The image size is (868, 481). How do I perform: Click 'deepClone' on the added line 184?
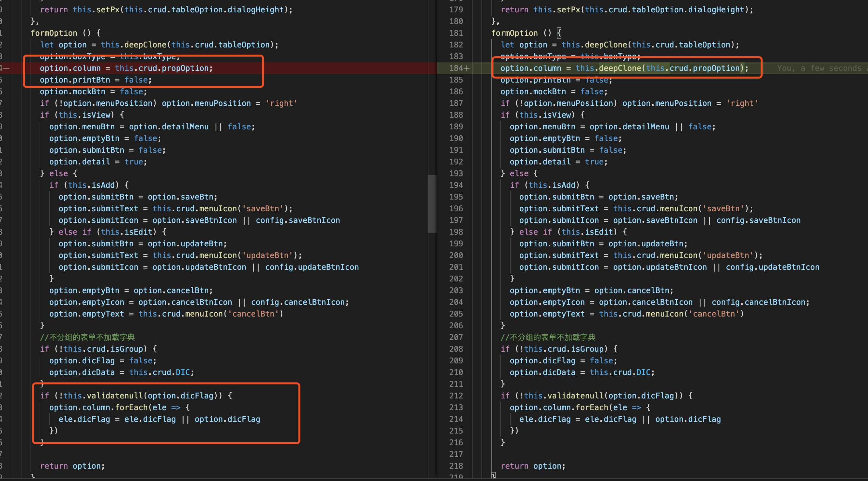click(x=620, y=68)
